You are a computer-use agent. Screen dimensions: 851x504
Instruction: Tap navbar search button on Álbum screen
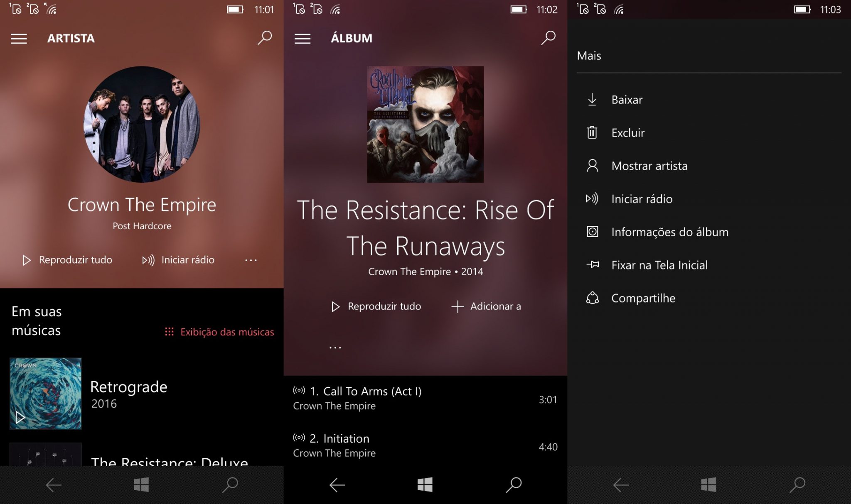514,484
